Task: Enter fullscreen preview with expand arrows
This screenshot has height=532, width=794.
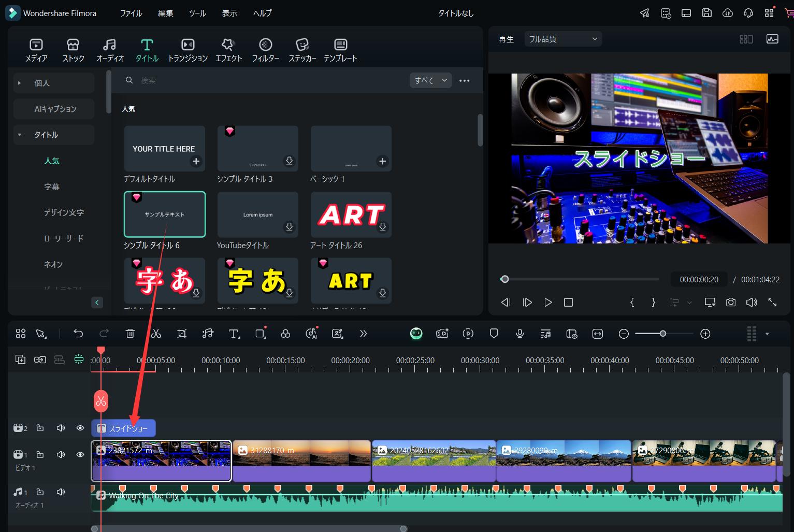Action: click(772, 302)
